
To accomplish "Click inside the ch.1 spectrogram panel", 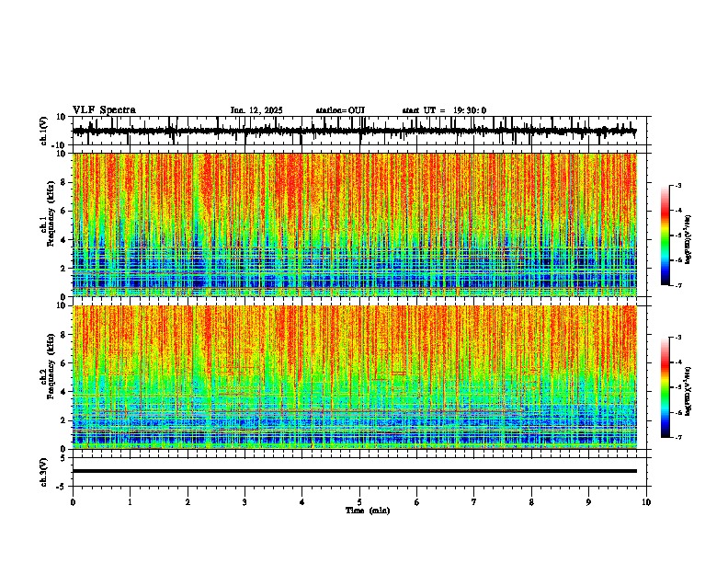I will (x=355, y=224).
